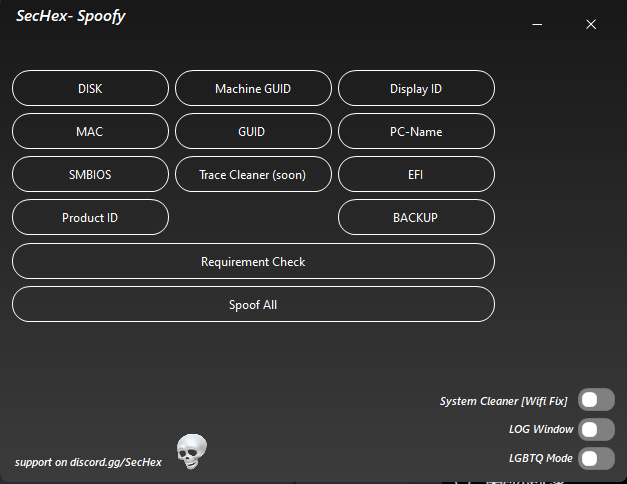Turn on LGBTQ Mode toggle
Screen dimensions: 627x484
(596, 459)
